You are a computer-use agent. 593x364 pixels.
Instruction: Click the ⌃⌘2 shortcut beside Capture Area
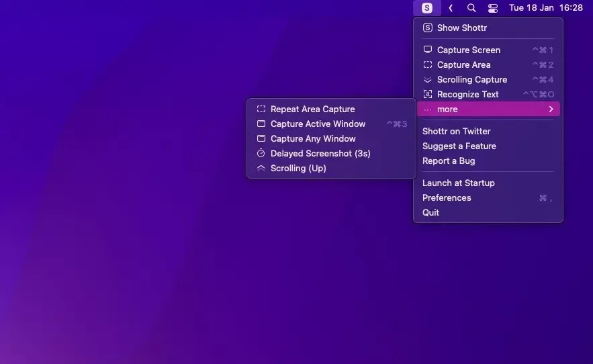click(543, 64)
